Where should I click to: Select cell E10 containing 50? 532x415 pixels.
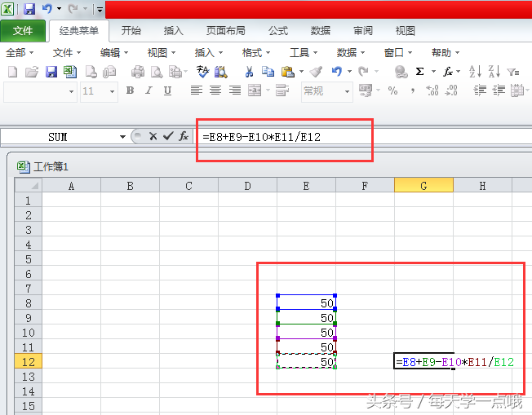tap(306, 332)
